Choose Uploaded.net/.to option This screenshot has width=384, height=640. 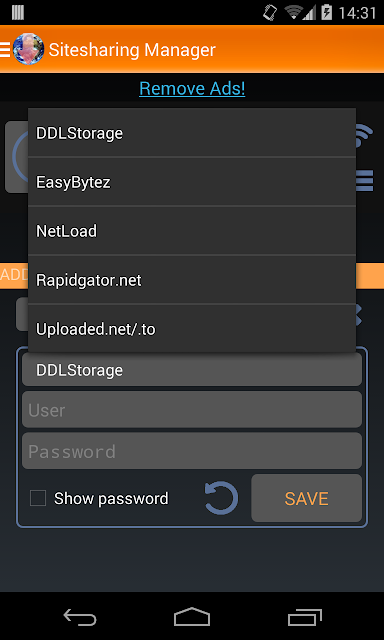tap(192, 329)
